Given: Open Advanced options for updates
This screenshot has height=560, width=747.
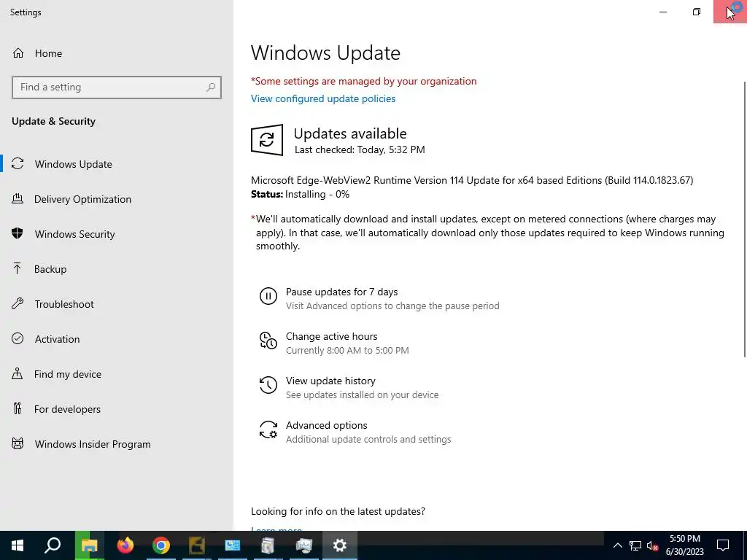Looking at the screenshot, I should click(x=326, y=425).
